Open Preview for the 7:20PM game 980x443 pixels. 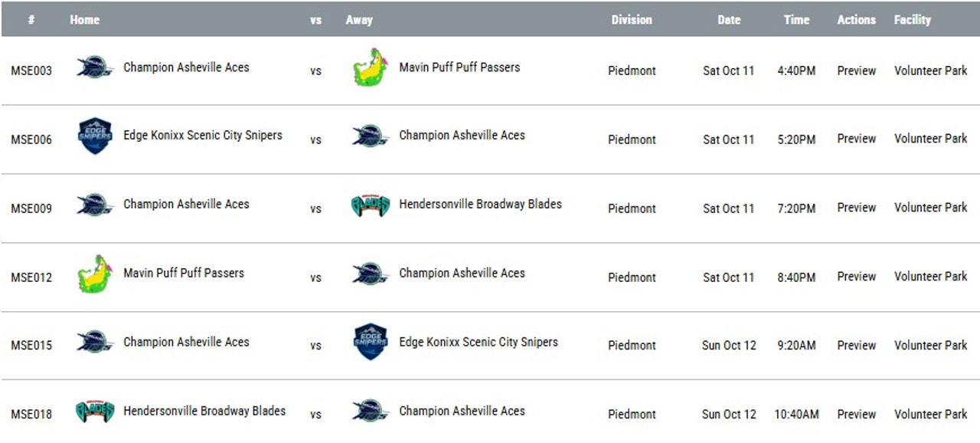pyautogui.click(x=856, y=208)
